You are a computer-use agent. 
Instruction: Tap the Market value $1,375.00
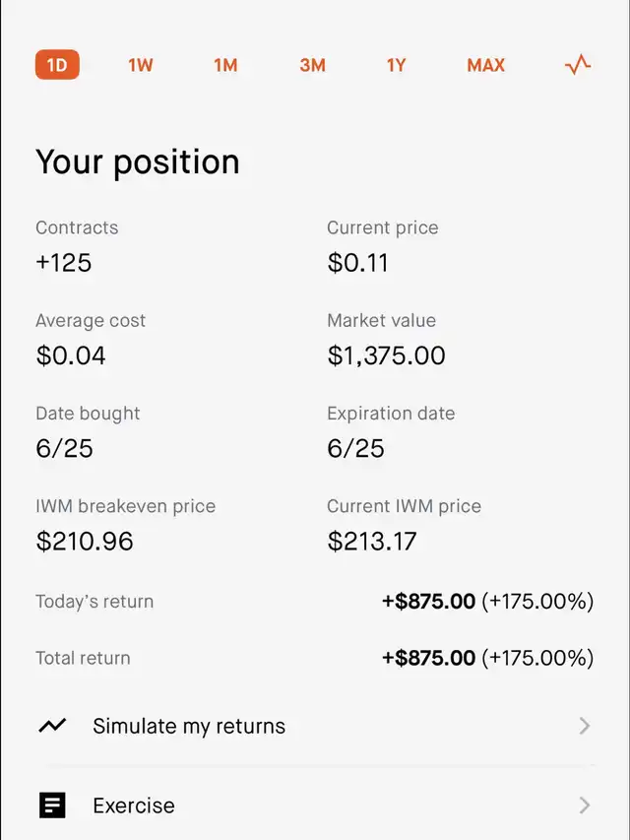[x=386, y=355]
